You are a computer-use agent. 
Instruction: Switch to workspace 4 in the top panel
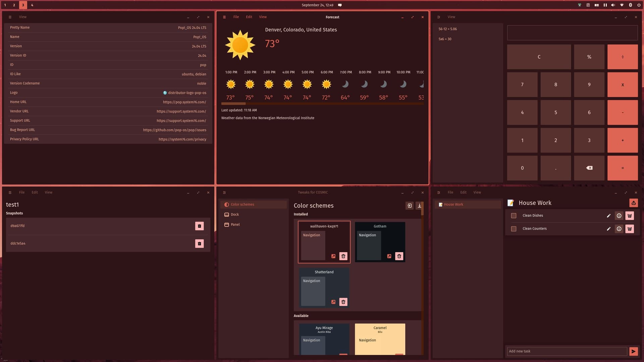[32, 5]
